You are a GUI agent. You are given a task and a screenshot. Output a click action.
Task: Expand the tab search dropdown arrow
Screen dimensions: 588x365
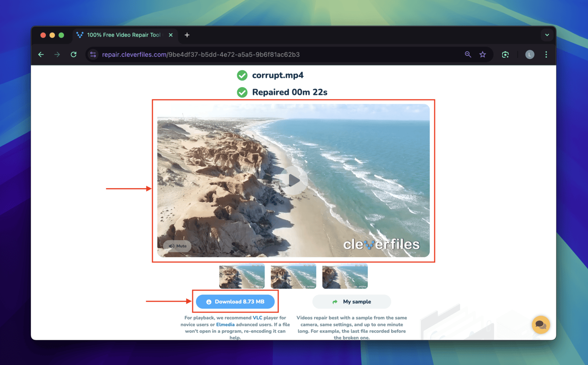coord(547,35)
